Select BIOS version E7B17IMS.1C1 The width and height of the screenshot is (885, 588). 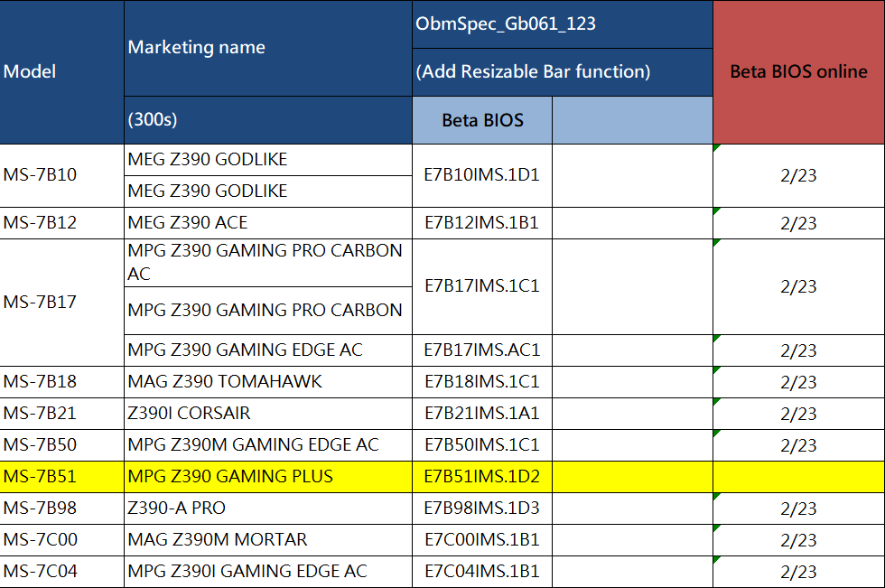(x=482, y=286)
